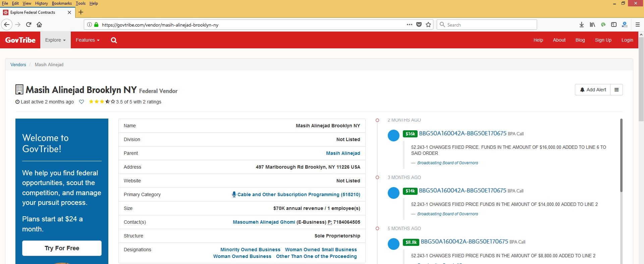Open the File menu
The height and width of the screenshot is (264, 644).
[5, 3]
